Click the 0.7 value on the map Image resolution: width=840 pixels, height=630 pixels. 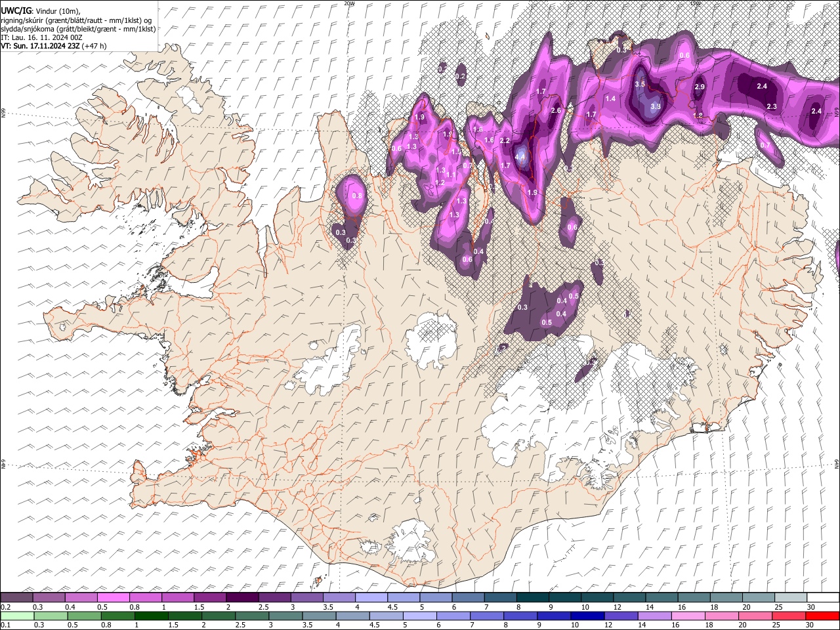[x=765, y=145]
